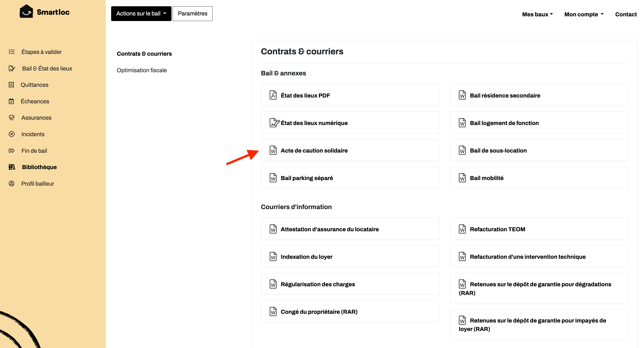Screen dimensions: 644x348
Task: Click the Profil bailleur user icon
Action: point(11,183)
